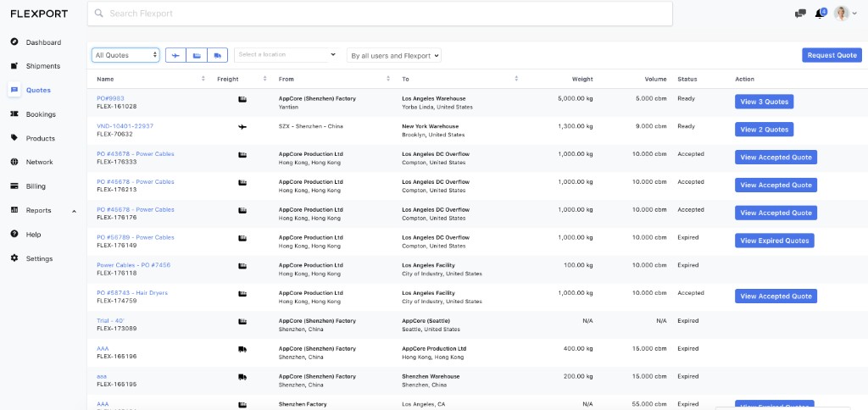Viewport: 868px width, 410px height.
Task: Open the messages chat icon
Action: pyautogui.click(x=800, y=14)
